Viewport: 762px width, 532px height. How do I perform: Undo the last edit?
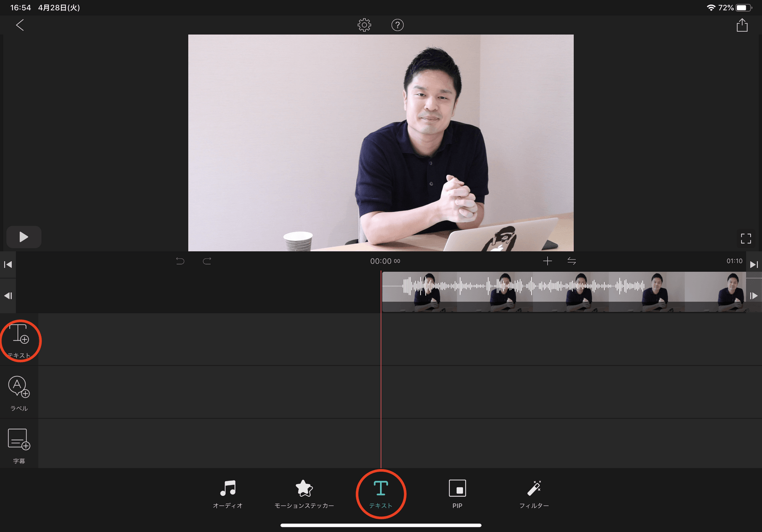tap(180, 261)
